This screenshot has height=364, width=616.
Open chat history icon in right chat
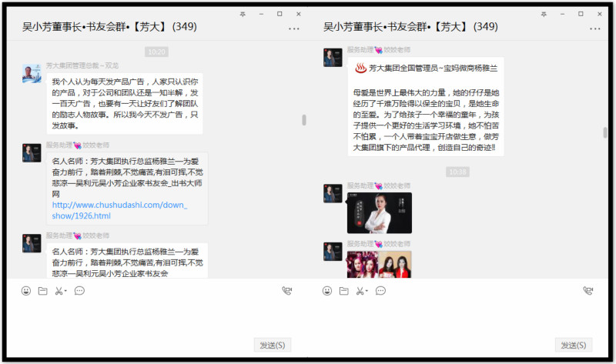pyautogui.click(x=379, y=291)
